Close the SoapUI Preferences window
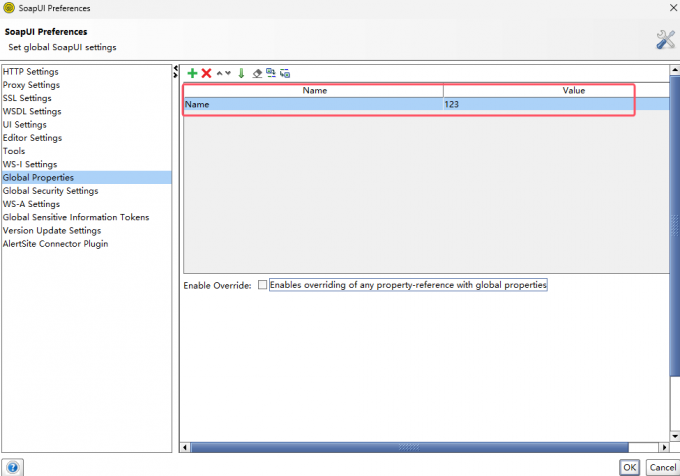Image resolution: width=680 pixels, height=476 pixels. [673, 8]
